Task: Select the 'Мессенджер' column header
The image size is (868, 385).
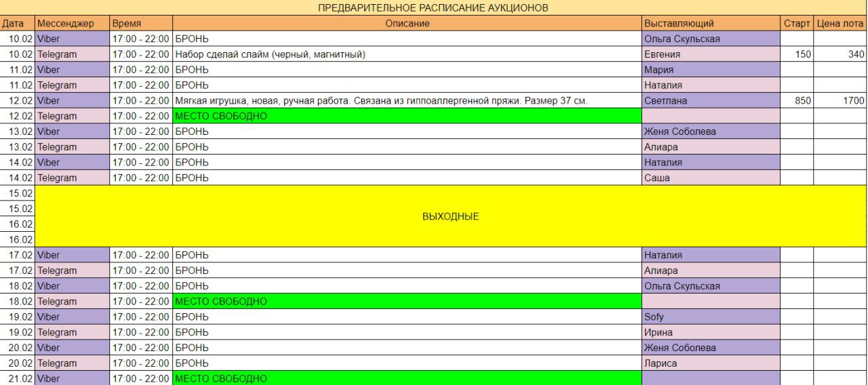Action: (x=73, y=24)
